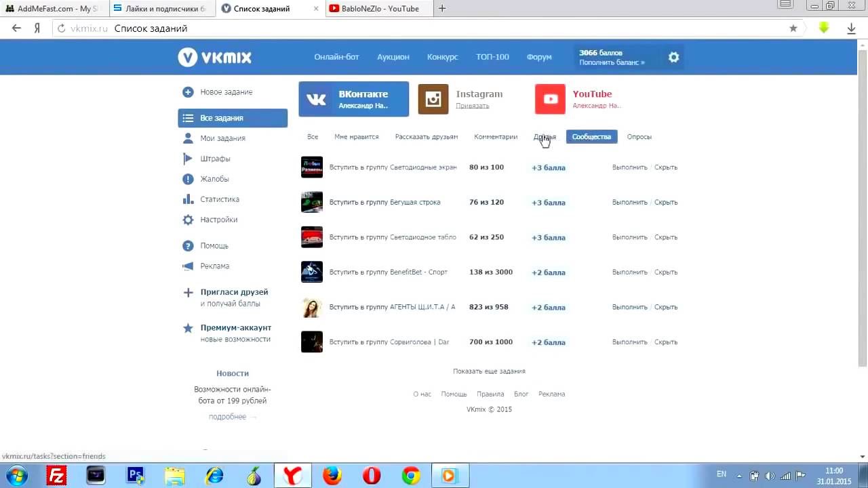Open the settings gear in header

coord(673,58)
